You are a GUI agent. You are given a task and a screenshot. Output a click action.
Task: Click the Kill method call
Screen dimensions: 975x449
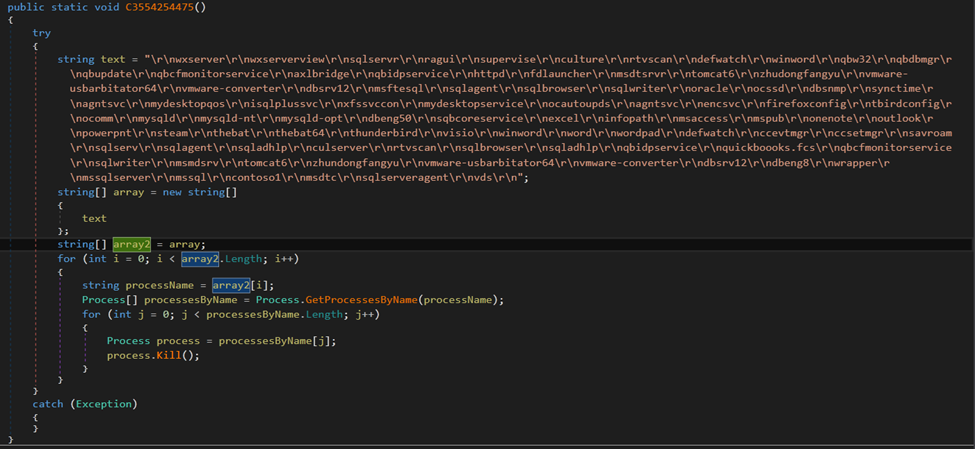click(x=169, y=354)
